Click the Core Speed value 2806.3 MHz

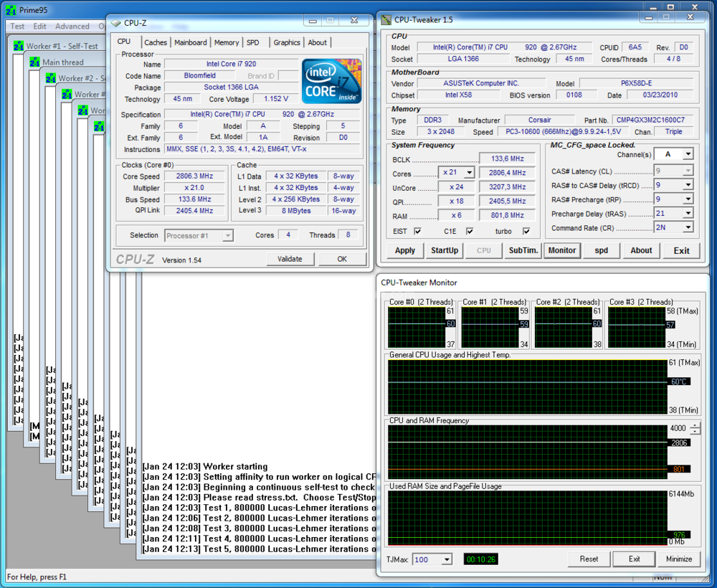(194, 176)
